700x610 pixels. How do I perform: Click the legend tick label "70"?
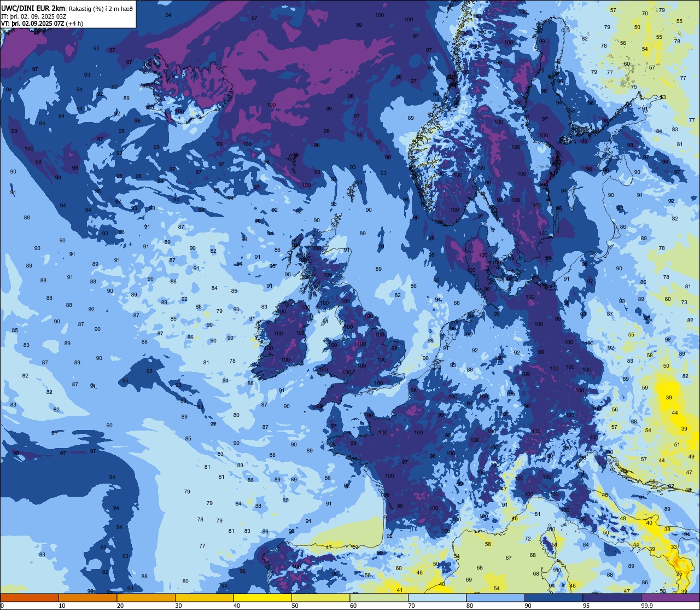(411, 605)
